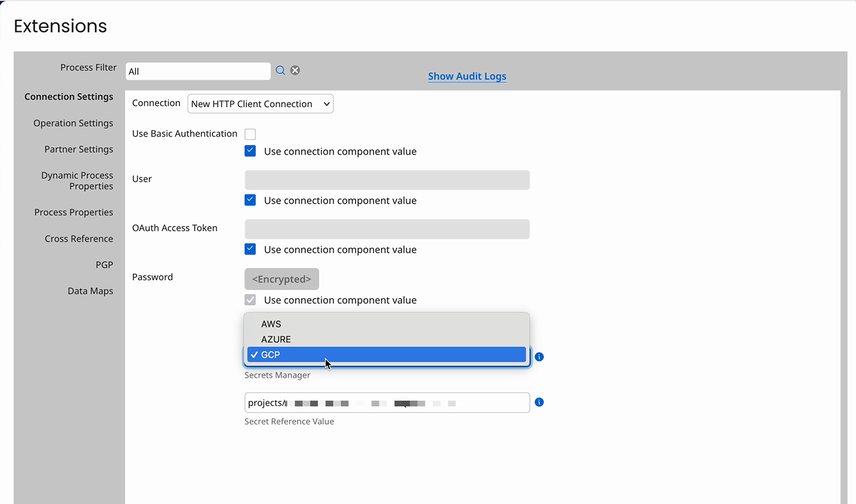
Task: Switch to the Operation Settings tab
Action: coord(73,123)
